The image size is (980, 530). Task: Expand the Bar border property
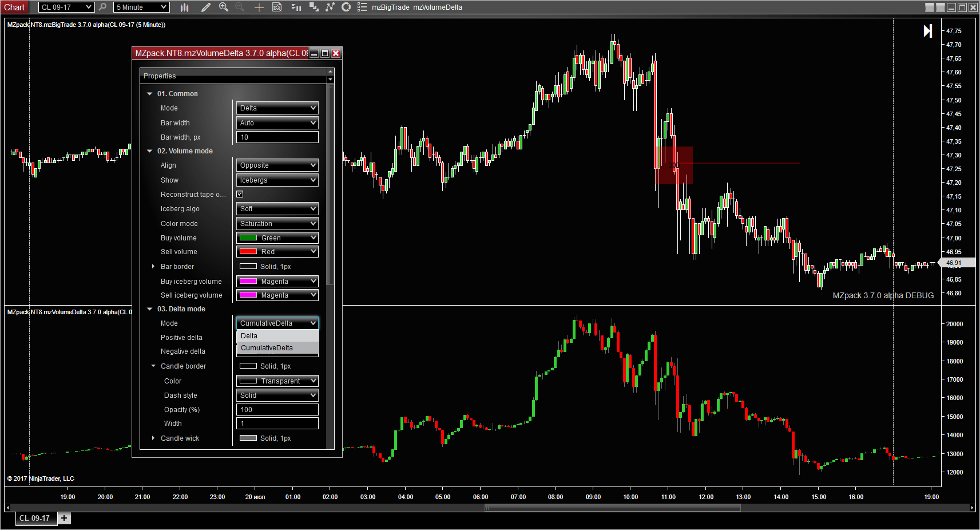pos(153,266)
